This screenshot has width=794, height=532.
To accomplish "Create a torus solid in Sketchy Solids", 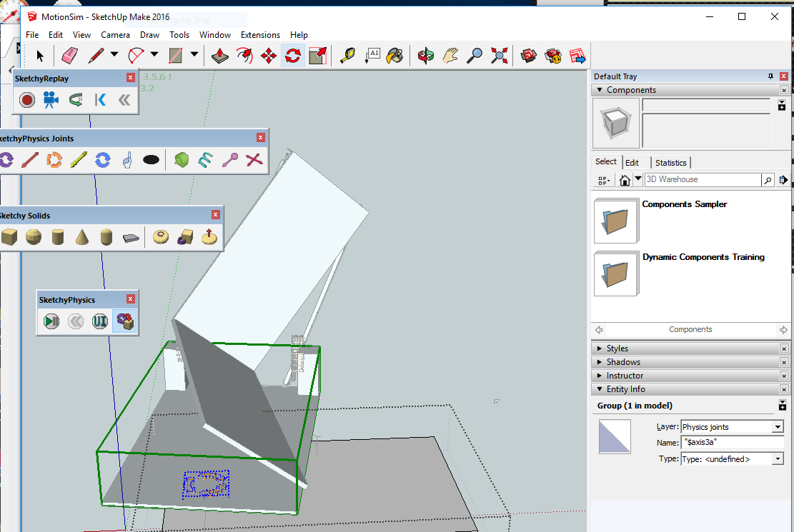I will (x=161, y=237).
